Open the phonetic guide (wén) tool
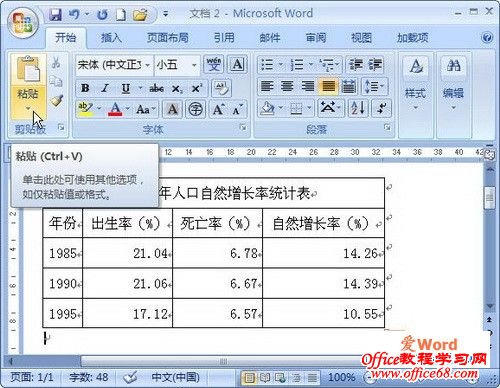The image size is (500, 388). click(x=214, y=64)
